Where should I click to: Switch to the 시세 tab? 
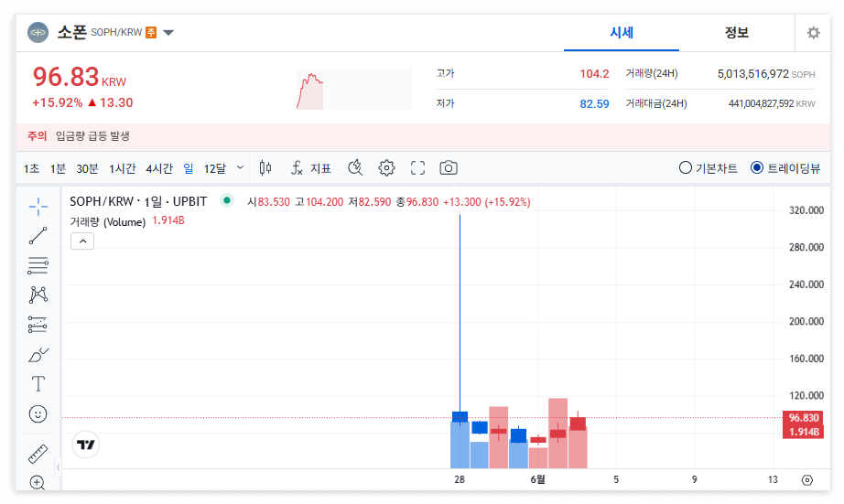point(622,33)
